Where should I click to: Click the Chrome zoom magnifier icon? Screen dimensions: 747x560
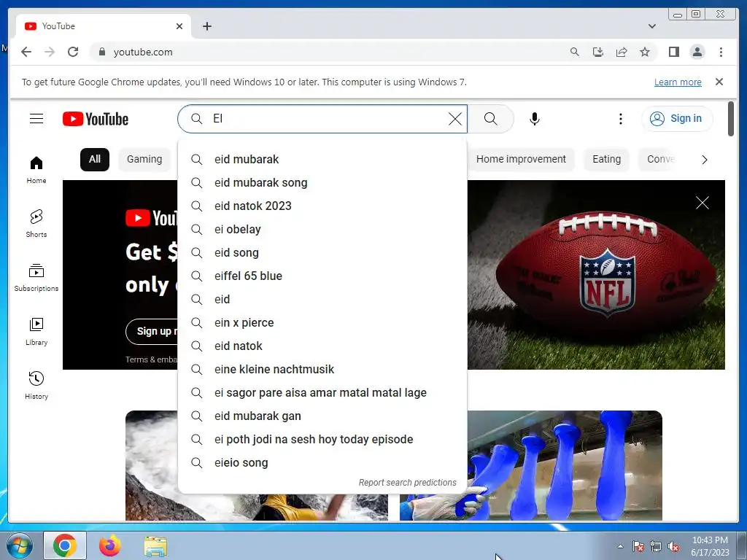(x=575, y=52)
